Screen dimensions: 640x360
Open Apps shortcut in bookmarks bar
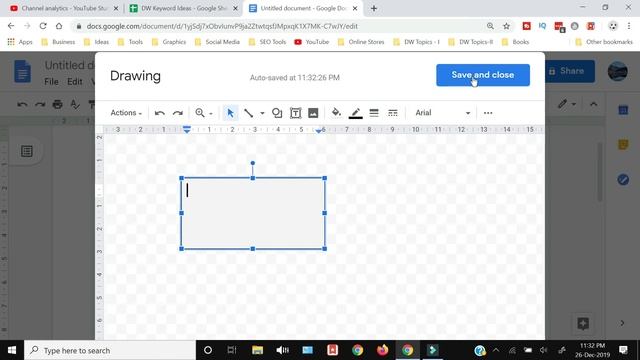click(20, 42)
